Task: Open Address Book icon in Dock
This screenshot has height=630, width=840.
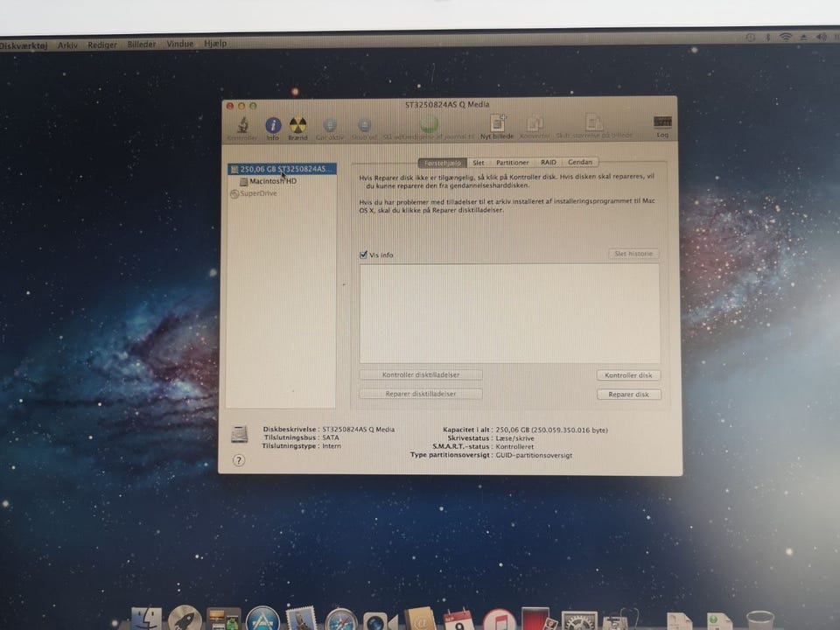Action: (419, 619)
